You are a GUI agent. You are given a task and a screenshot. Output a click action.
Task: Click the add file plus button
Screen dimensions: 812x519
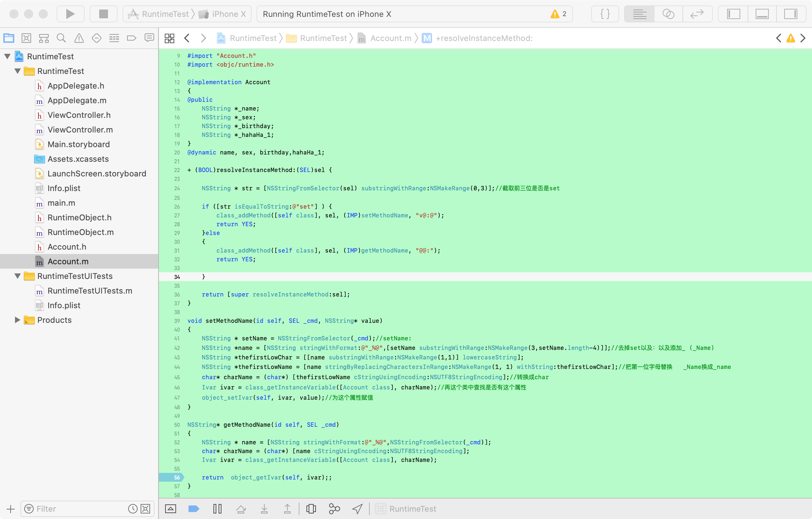click(10, 509)
